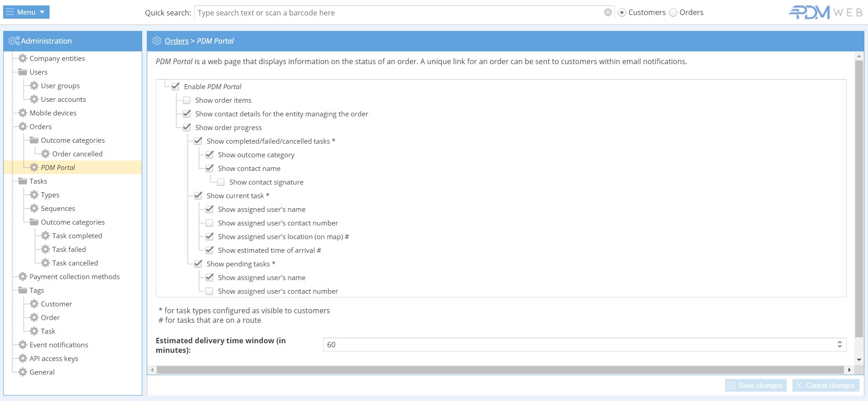The width and height of the screenshot is (868, 401).
Task: Click the gear icon beside Company entities
Action: tap(23, 58)
